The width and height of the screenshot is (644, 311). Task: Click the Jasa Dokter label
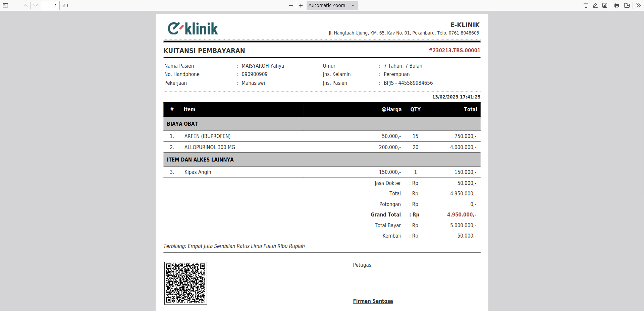pyautogui.click(x=388, y=183)
